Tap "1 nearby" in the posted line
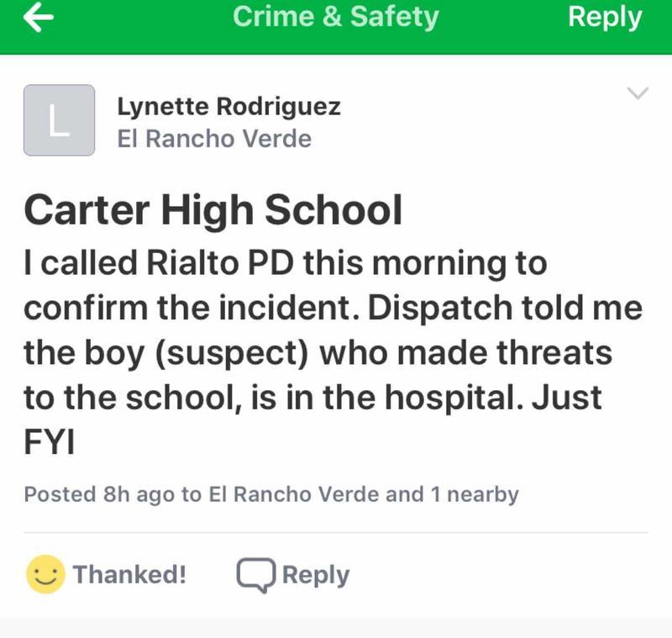 (x=475, y=494)
